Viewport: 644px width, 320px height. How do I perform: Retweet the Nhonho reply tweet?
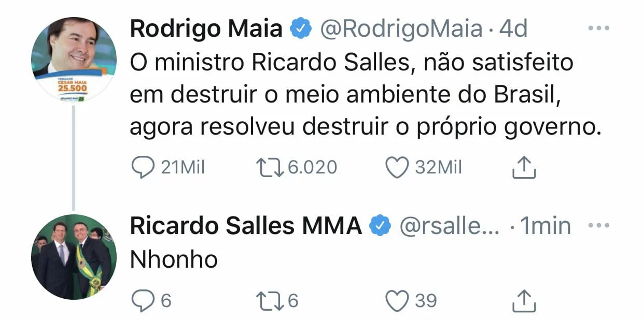(x=268, y=300)
